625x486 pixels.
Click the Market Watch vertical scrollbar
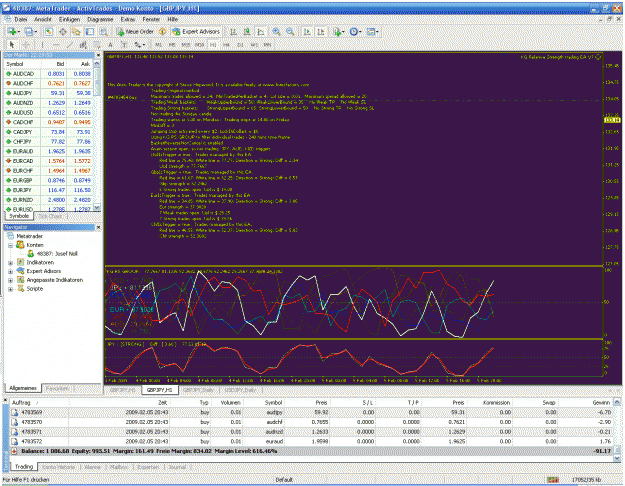pos(97,136)
